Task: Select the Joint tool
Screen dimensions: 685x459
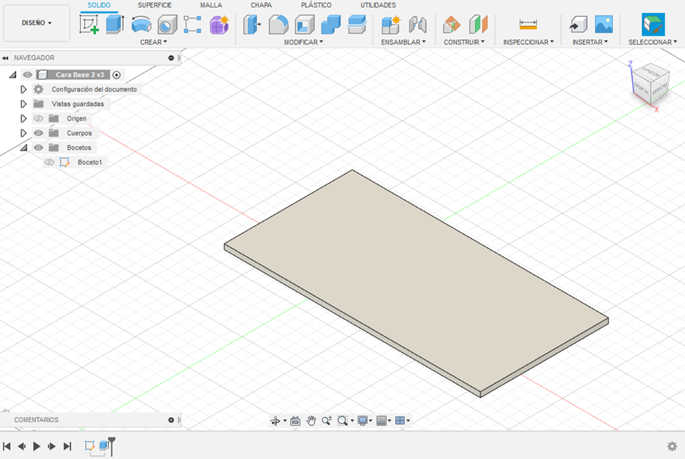Action: tap(418, 24)
